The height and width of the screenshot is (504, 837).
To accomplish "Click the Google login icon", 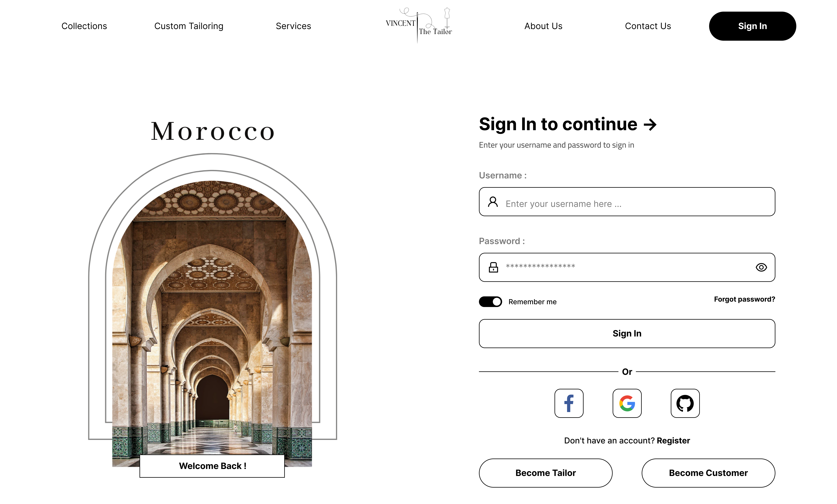I will [627, 403].
